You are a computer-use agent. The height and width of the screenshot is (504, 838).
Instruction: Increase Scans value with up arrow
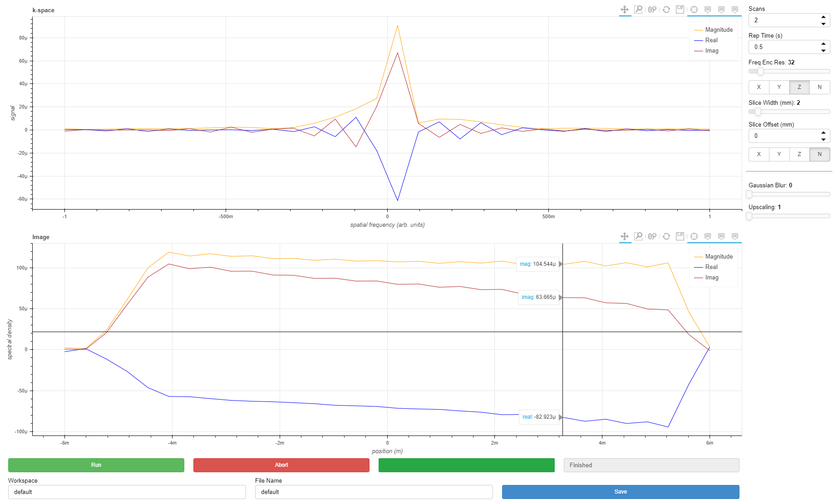click(823, 17)
